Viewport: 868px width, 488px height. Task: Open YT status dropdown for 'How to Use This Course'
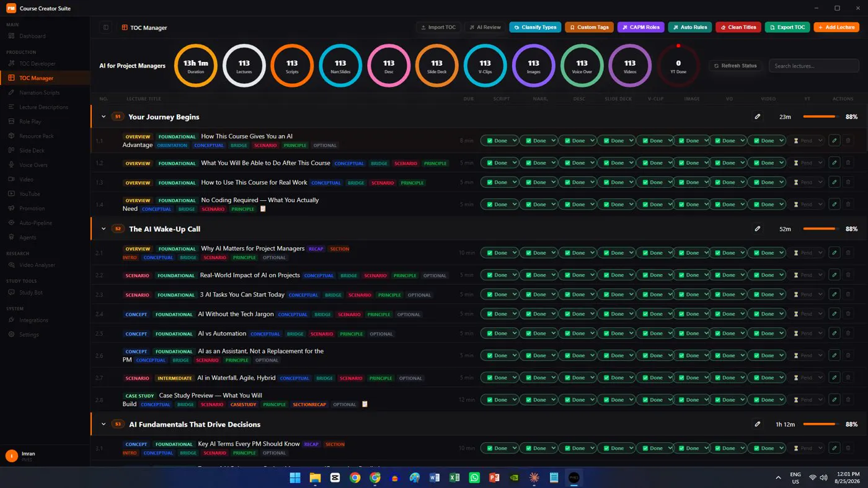click(807, 182)
